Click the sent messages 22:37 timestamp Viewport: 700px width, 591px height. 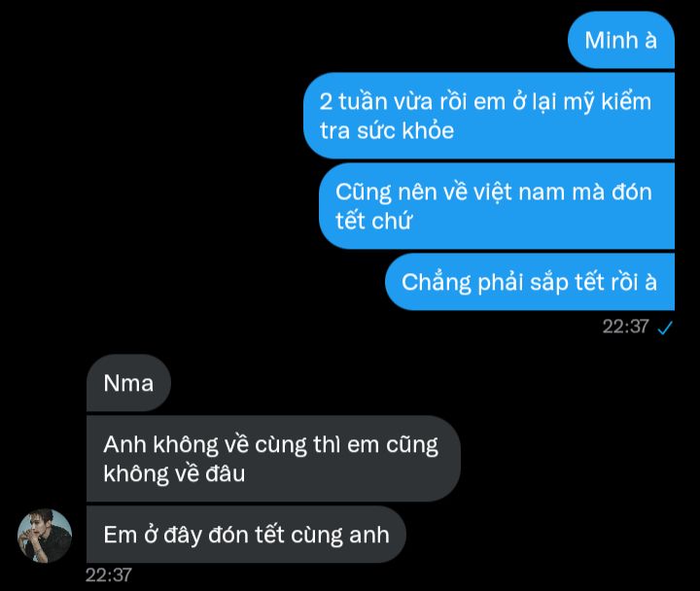pos(625,327)
